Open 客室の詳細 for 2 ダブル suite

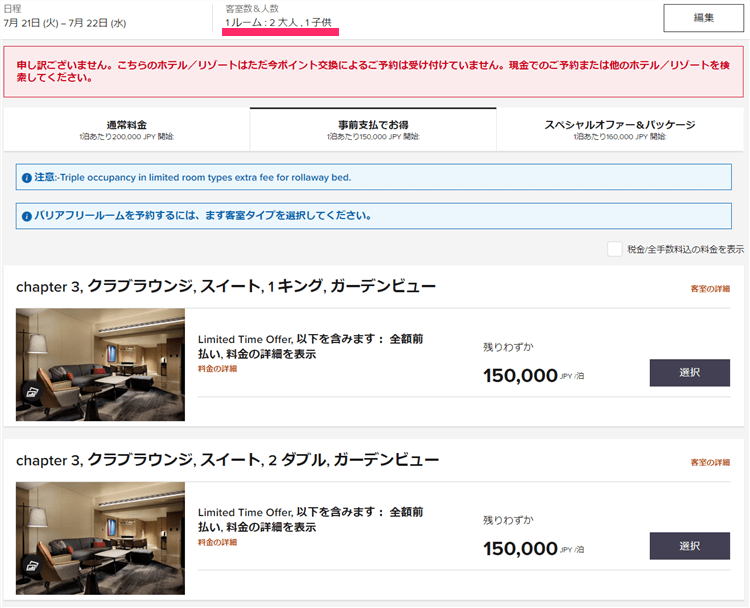[x=710, y=462]
